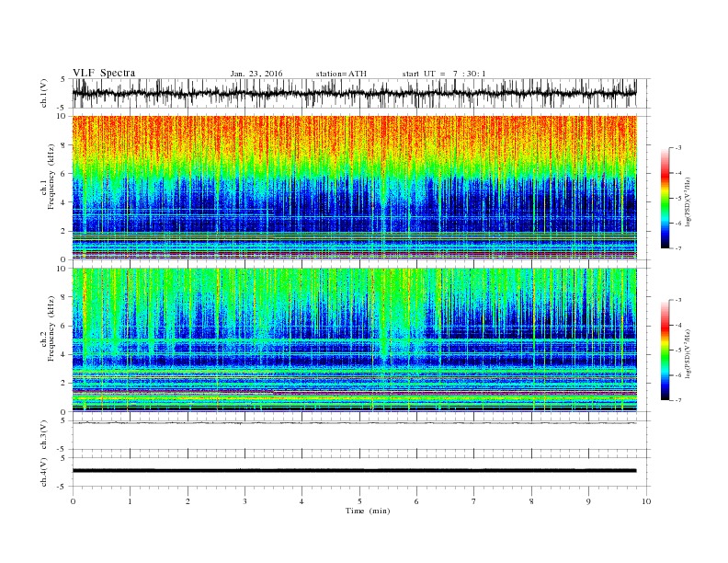Click the "VLF Spectra" title text
Screen dimensions: 728x563
coord(104,73)
